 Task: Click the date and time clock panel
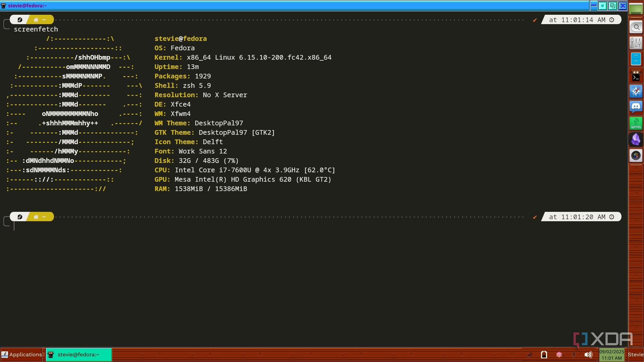pos(611,355)
